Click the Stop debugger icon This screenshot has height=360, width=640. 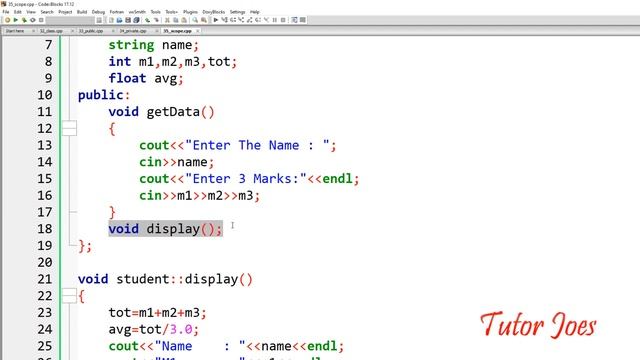click(x=283, y=20)
